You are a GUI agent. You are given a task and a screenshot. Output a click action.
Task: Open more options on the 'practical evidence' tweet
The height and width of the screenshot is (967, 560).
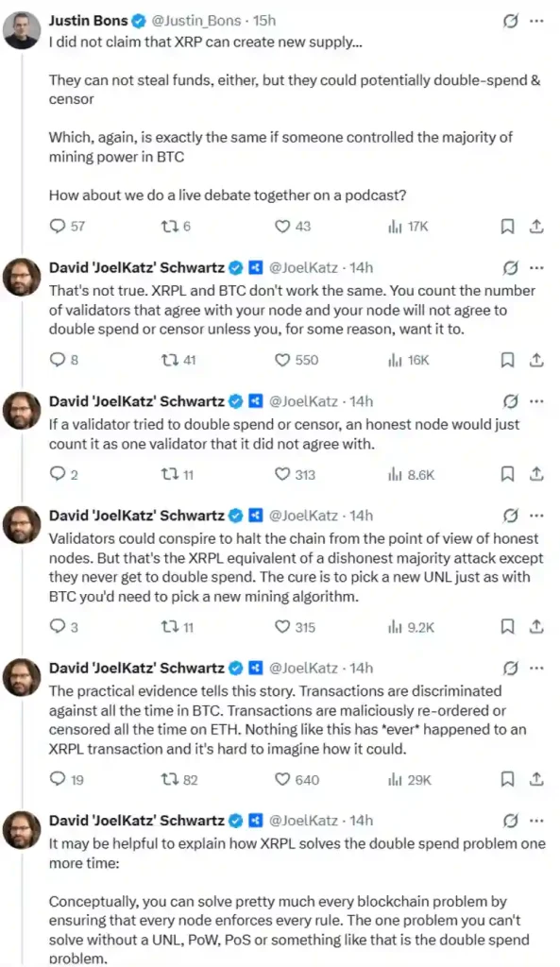(x=536, y=667)
